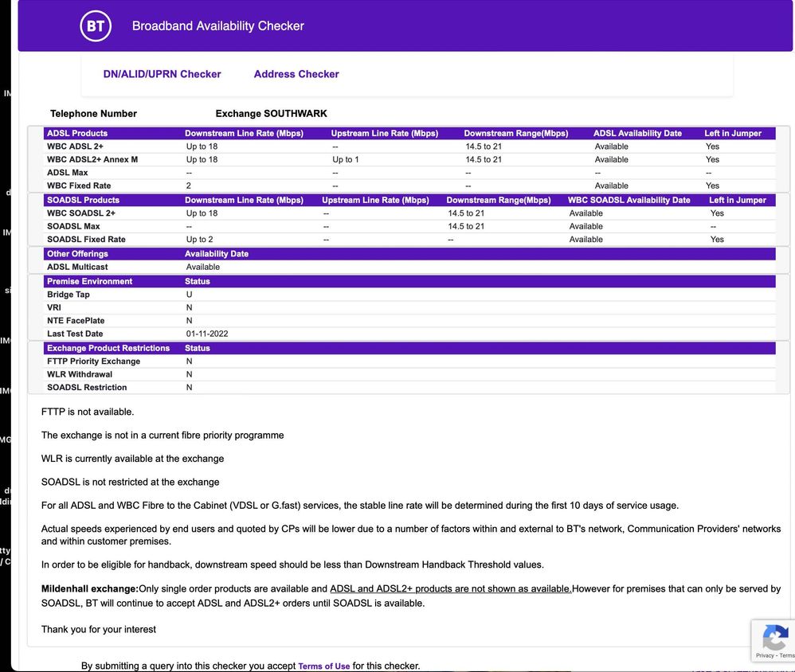The height and width of the screenshot is (672, 795).
Task: Open the Address Checker tab
Action: (296, 74)
